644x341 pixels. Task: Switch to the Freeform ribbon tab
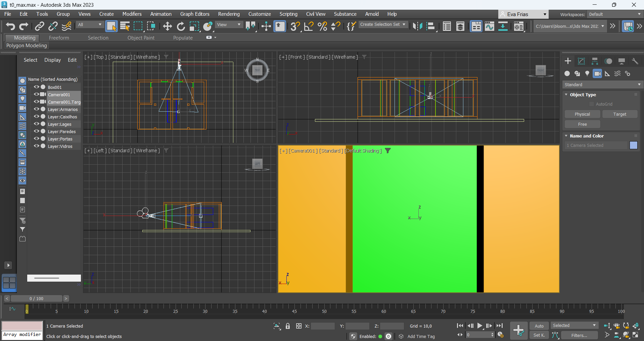59,38
